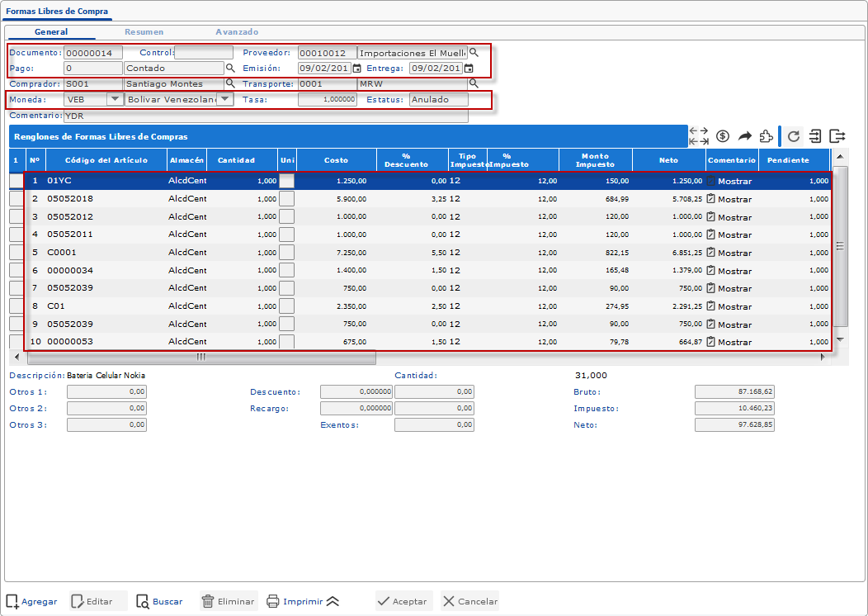Click the column width arrows icon
The image size is (868, 616).
[x=699, y=136]
